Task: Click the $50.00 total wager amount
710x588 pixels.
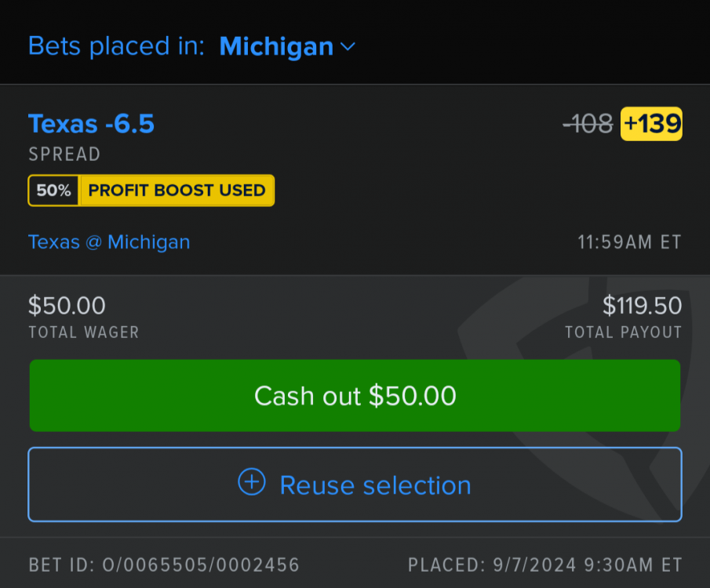Action: coord(67,306)
